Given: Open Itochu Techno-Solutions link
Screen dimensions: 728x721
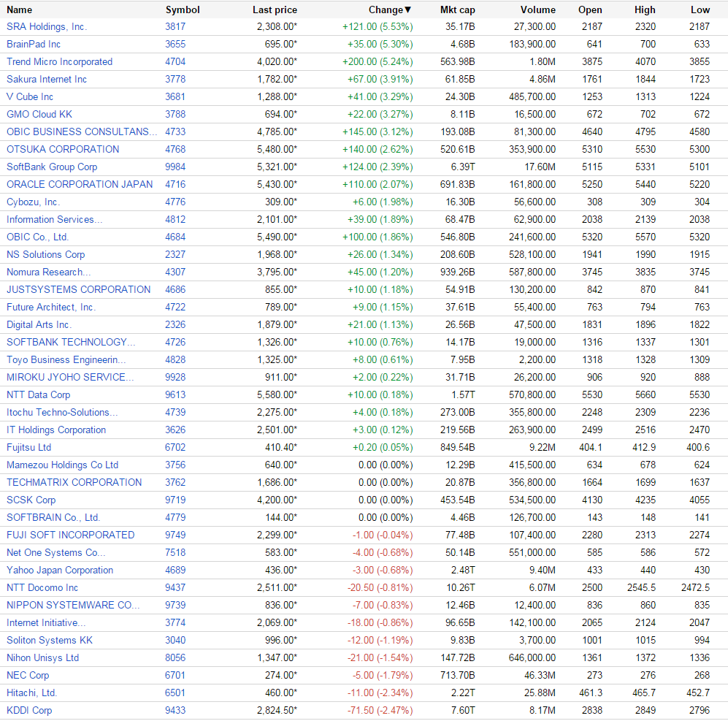Looking at the screenshot, I should (x=62, y=413).
